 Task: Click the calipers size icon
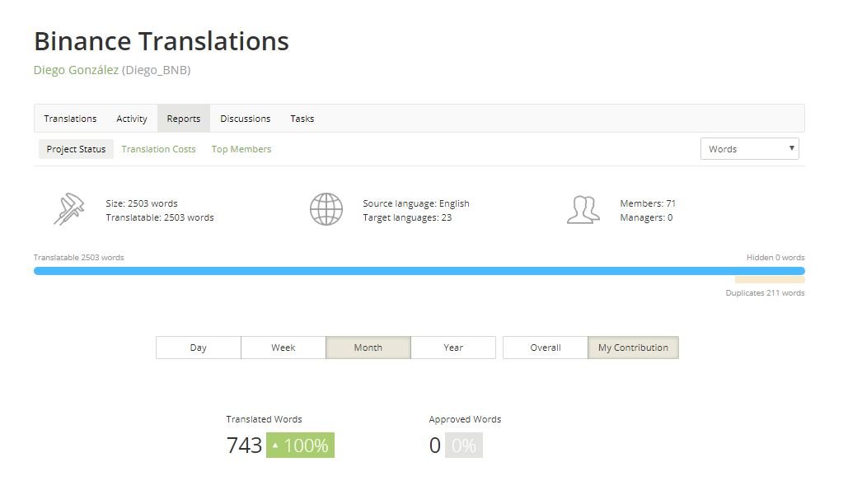69,209
